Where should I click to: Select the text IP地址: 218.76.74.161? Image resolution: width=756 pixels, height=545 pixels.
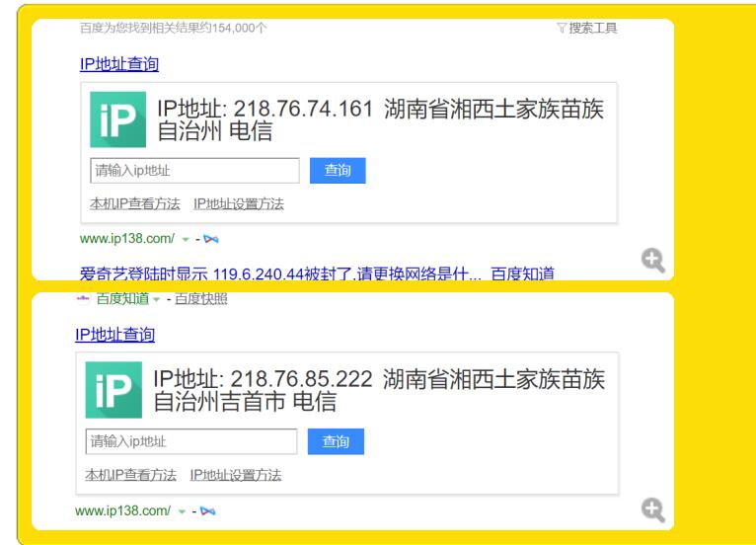coord(265,109)
